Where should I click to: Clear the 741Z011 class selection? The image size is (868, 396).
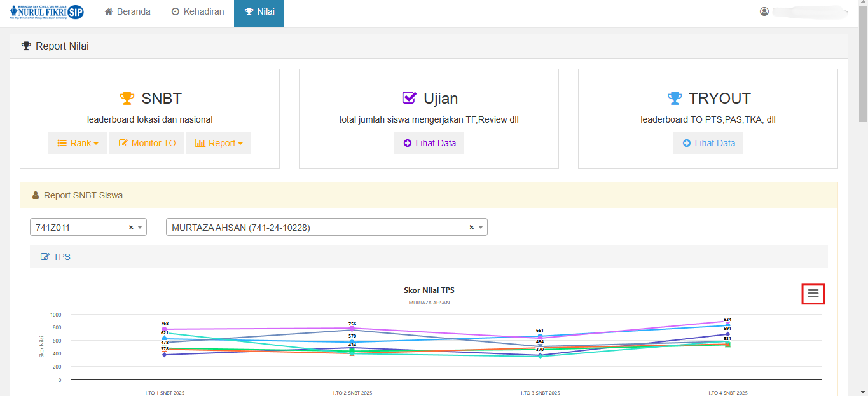coord(131,228)
